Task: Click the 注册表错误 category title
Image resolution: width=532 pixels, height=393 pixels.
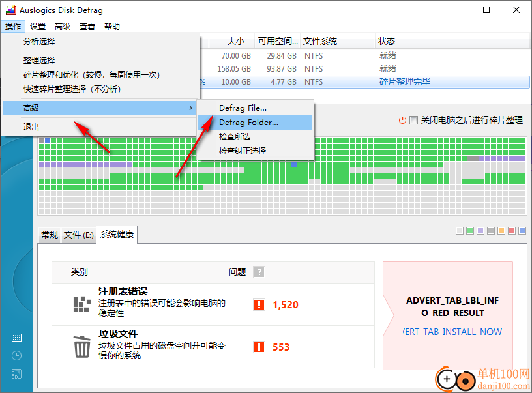Action: 123,291
